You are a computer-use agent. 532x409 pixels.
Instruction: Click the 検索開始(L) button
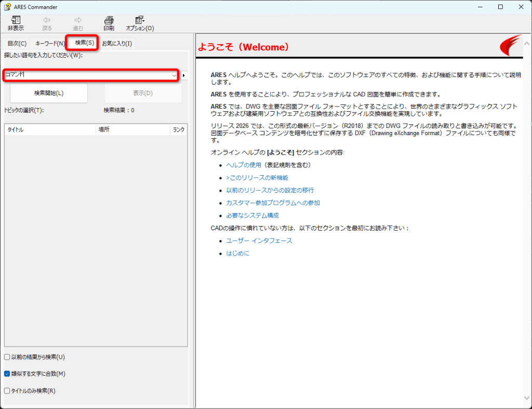tap(49, 93)
